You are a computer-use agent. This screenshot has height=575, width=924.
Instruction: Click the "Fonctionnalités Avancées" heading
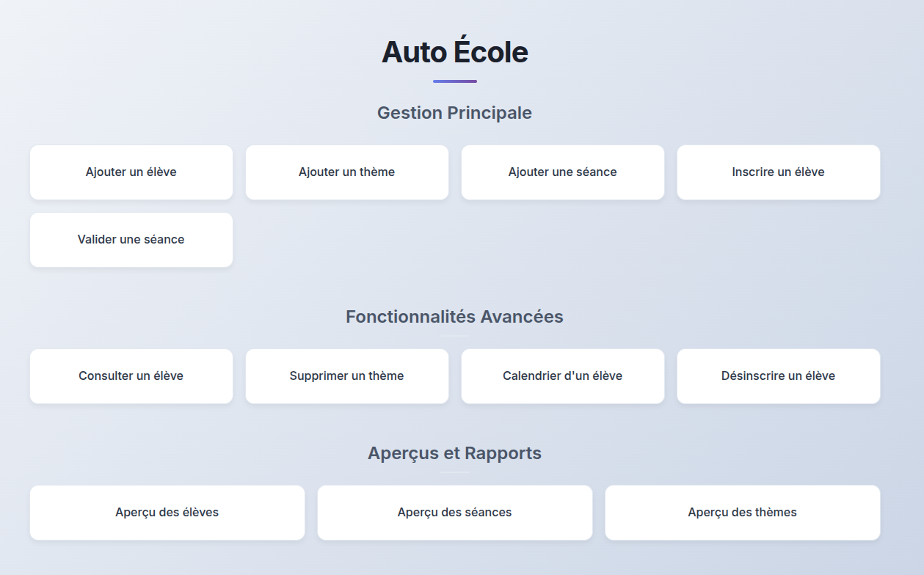454,316
